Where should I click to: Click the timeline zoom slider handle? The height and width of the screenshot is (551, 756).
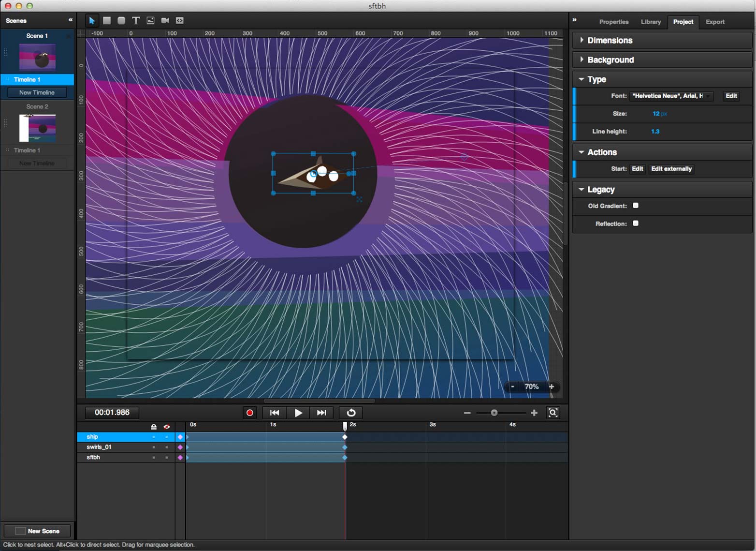(494, 413)
